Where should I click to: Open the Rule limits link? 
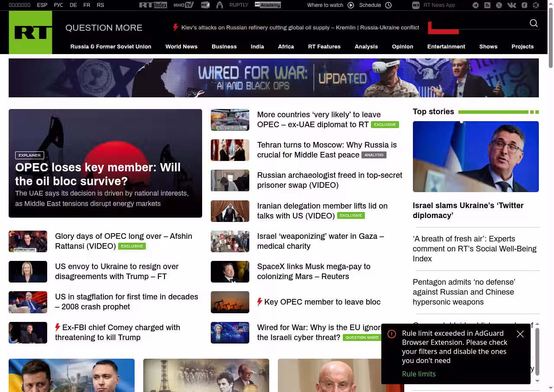[x=419, y=374]
